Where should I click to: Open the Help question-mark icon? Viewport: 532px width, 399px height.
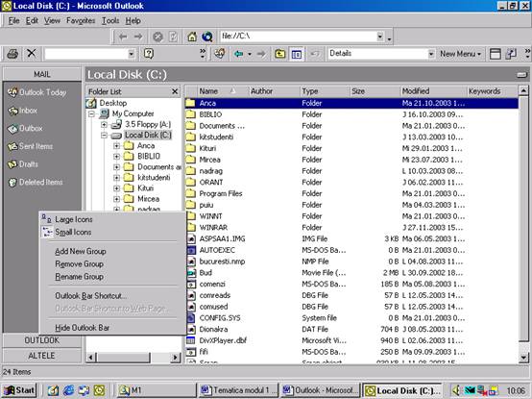point(149,54)
